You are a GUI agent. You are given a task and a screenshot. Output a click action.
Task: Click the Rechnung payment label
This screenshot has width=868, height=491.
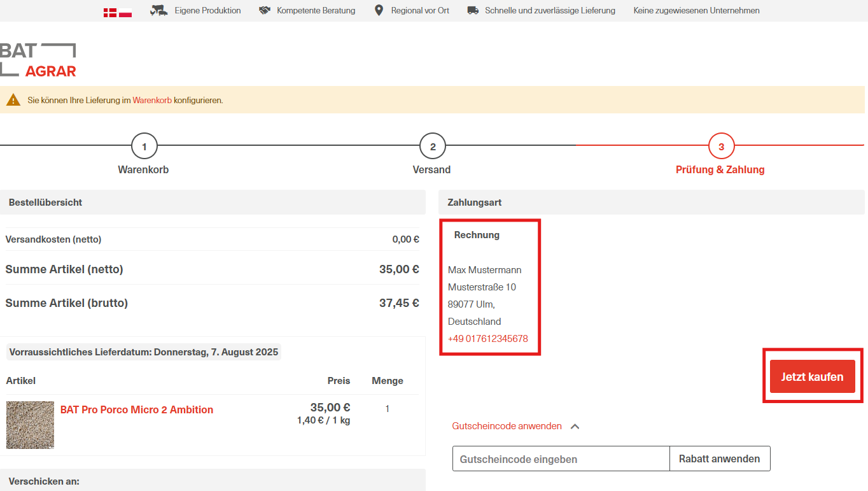[x=477, y=235]
